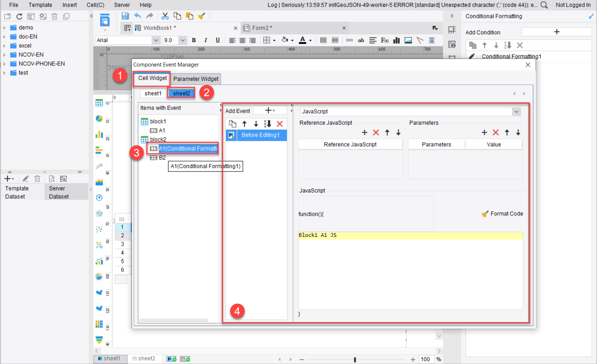This screenshot has width=597, height=364.
Task: Open the Template menu
Action: tap(40, 5)
